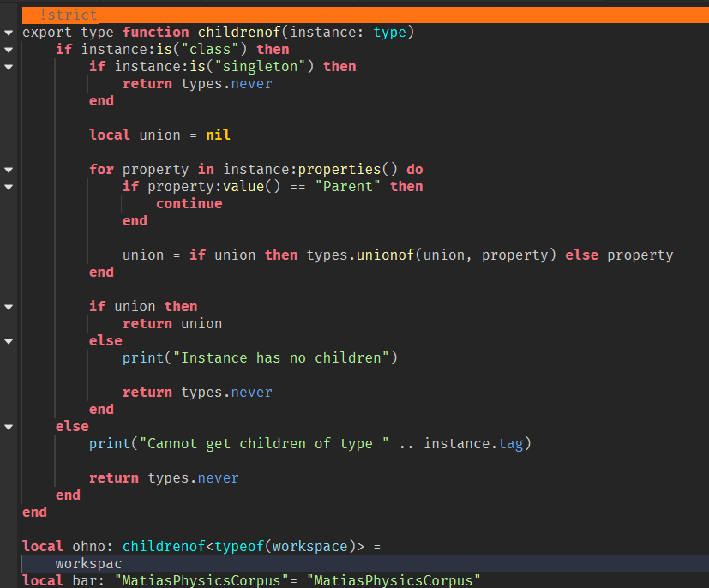Image resolution: width=709 pixels, height=588 pixels.
Task: Click the "singleton" string literal
Action: (264, 67)
